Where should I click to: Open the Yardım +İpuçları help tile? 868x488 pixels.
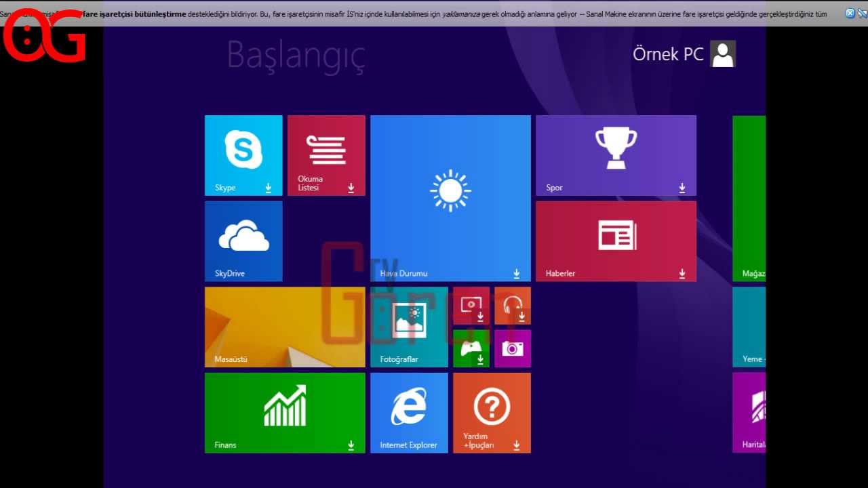pyautogui.click(x=492, y=413)
